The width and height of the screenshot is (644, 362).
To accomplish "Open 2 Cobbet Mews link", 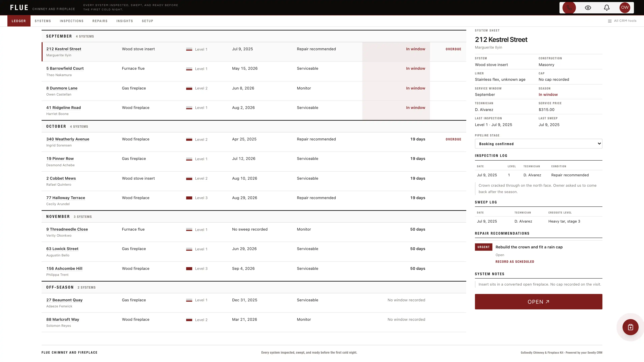I will click(61, 178).
